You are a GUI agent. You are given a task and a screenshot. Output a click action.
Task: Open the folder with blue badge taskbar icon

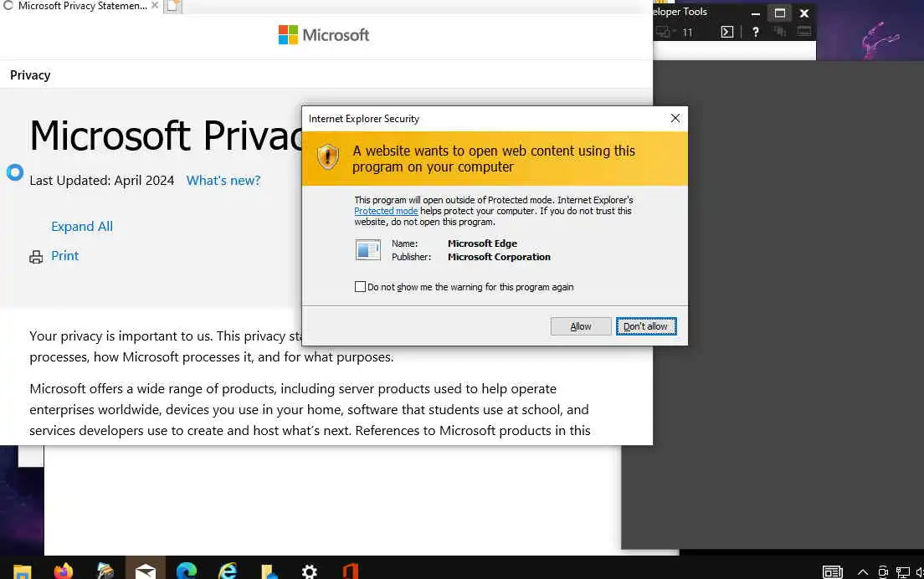[x=269, y=570]
